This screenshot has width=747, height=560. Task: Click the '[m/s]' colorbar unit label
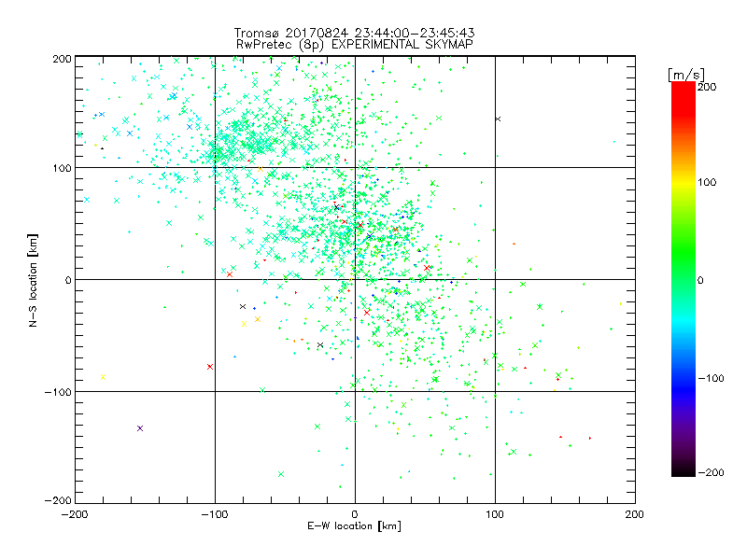[686, 75]
